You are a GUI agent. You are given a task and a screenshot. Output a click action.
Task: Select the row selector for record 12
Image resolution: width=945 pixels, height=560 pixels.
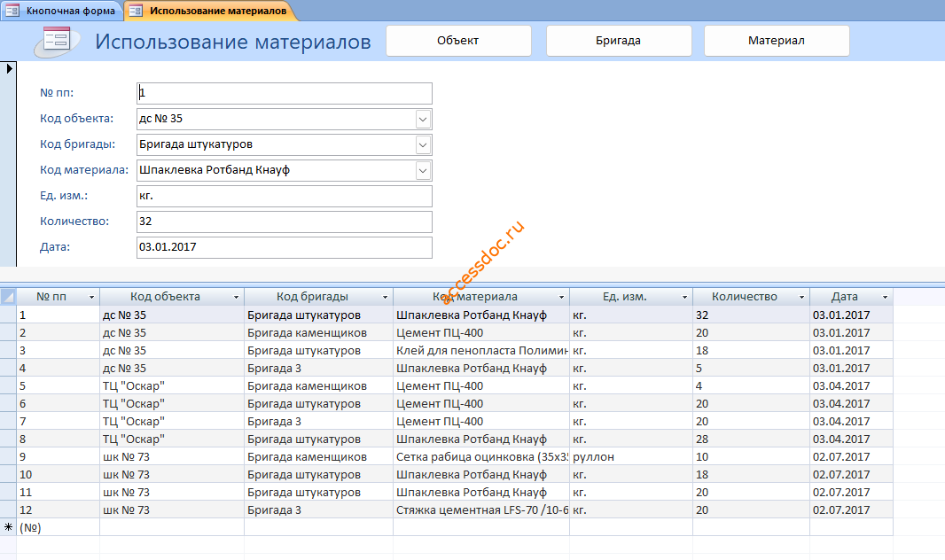[9, 510]
